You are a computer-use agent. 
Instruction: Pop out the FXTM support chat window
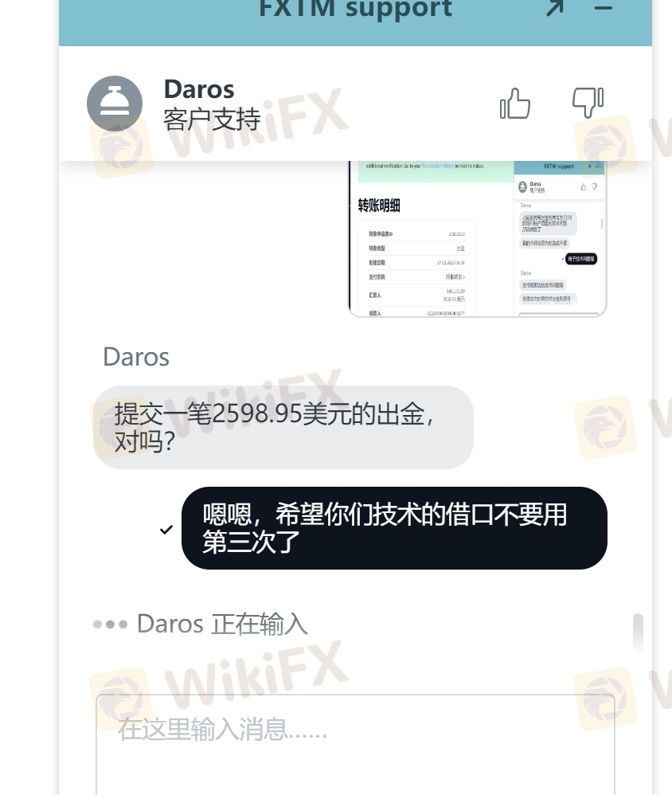coord(556,8)
